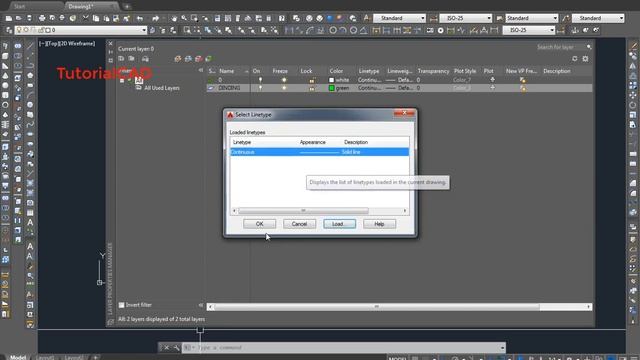The height and width of the screenshot is (360, 640).
Task: Toggle Freeze sun for DINDING layer
Action: click(284, 88)
